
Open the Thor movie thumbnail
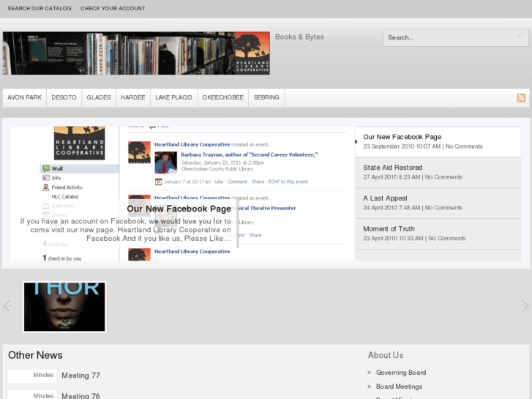point(64,307)
